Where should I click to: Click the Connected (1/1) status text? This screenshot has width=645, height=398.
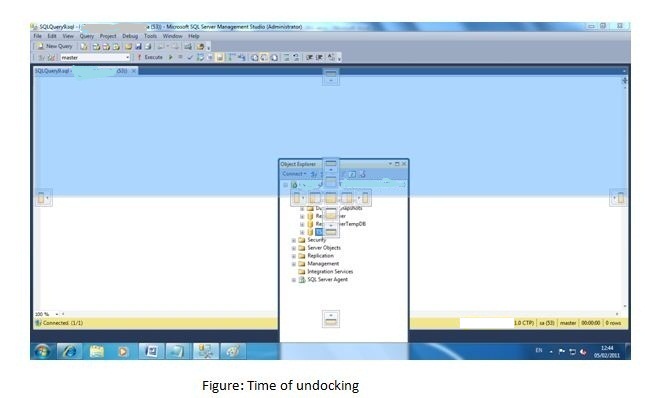[63, 323]
